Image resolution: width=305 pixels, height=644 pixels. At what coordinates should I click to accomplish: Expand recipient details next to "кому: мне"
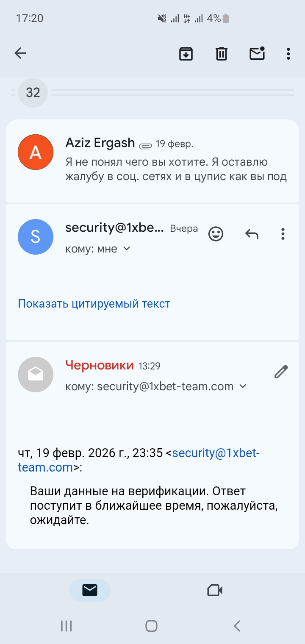[126, 249]
